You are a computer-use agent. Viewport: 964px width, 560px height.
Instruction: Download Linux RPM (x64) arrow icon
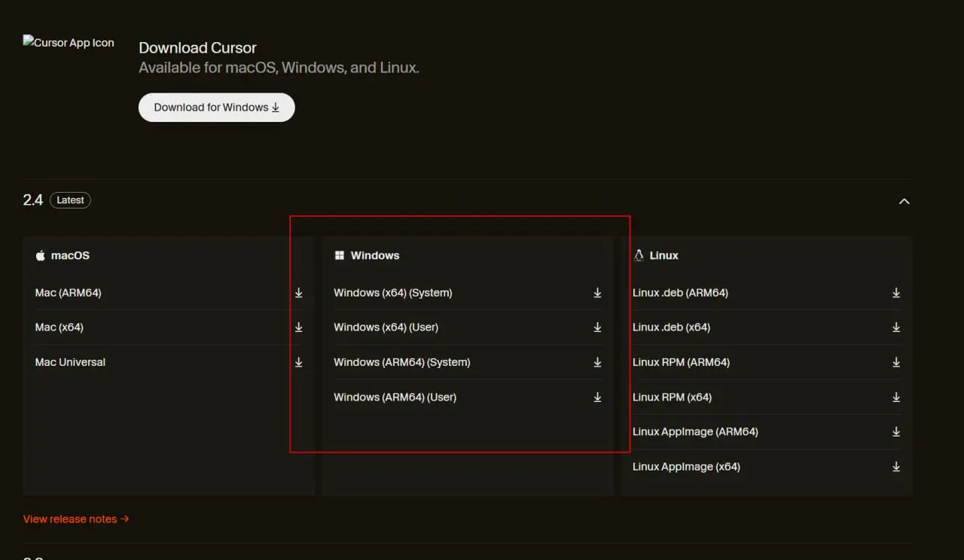[x=896, y=397]
